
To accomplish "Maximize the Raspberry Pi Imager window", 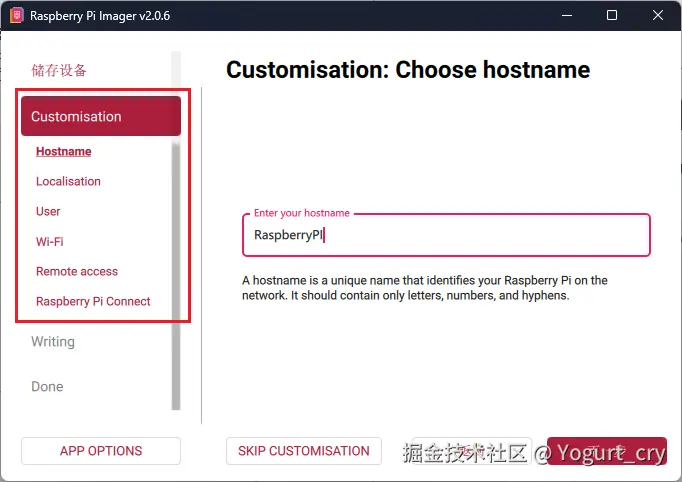I will click(x=612, y=16).
